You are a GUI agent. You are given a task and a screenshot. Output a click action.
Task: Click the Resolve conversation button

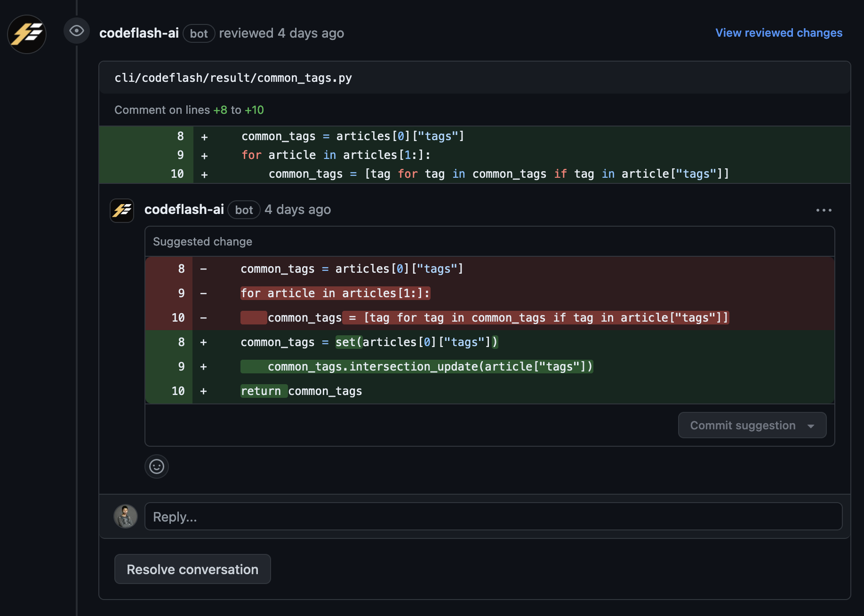pyautogui.click(x=192, y=569)
